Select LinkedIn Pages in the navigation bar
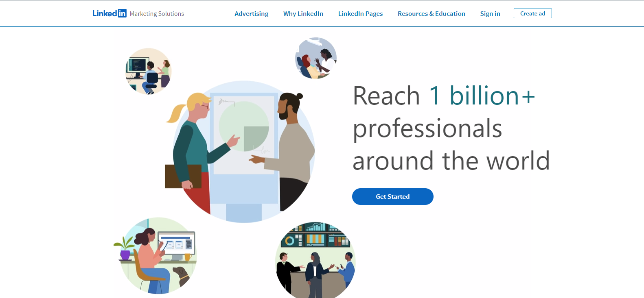The width and height of the screenshot is (644, 298). [x=360, y=14]
